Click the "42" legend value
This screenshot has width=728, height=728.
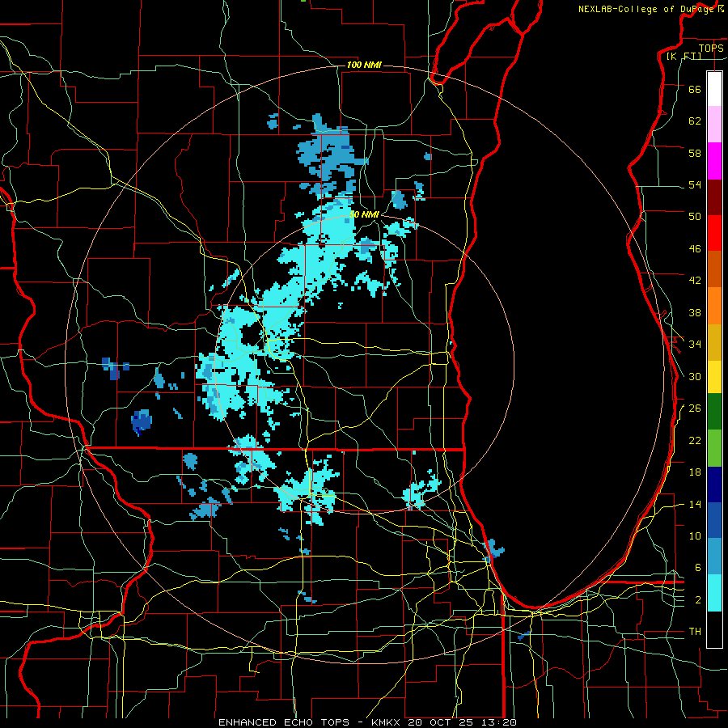pos(695,280)
